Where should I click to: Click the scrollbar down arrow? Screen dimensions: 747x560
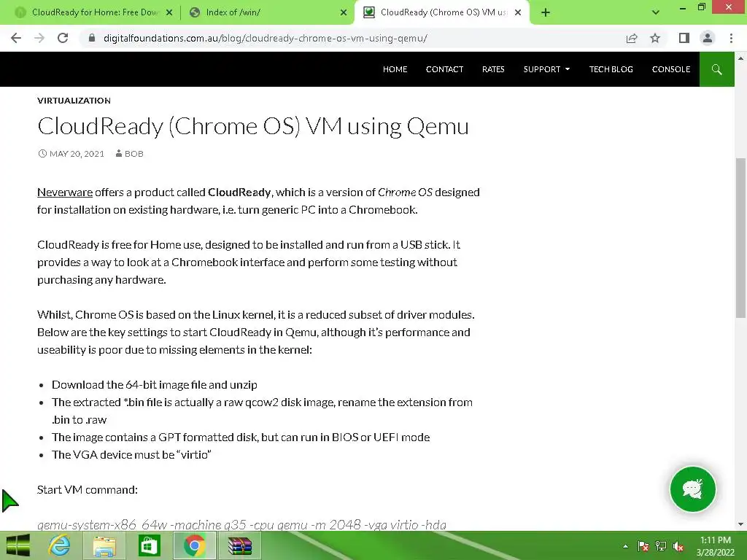click(x=740, y=524)
